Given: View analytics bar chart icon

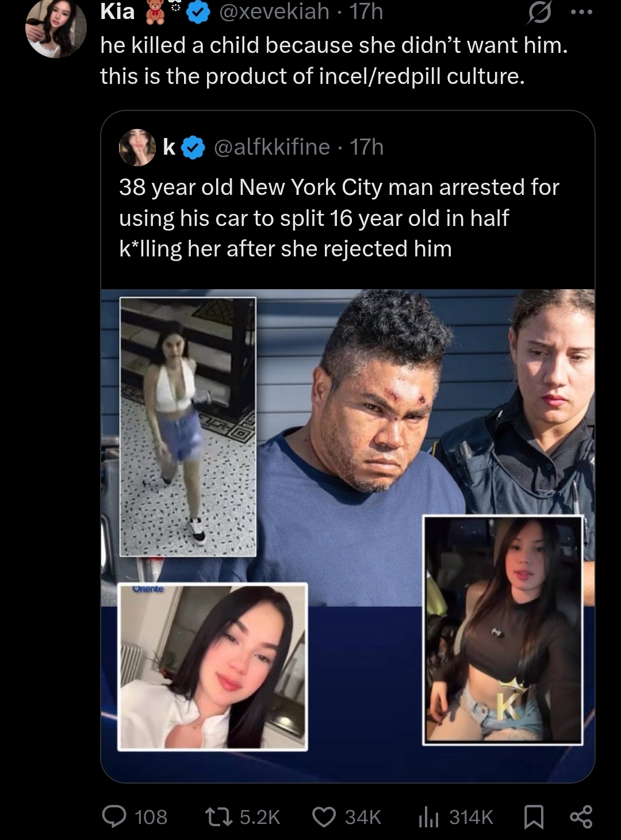Looking at the screenshot, I should point(428,817).
